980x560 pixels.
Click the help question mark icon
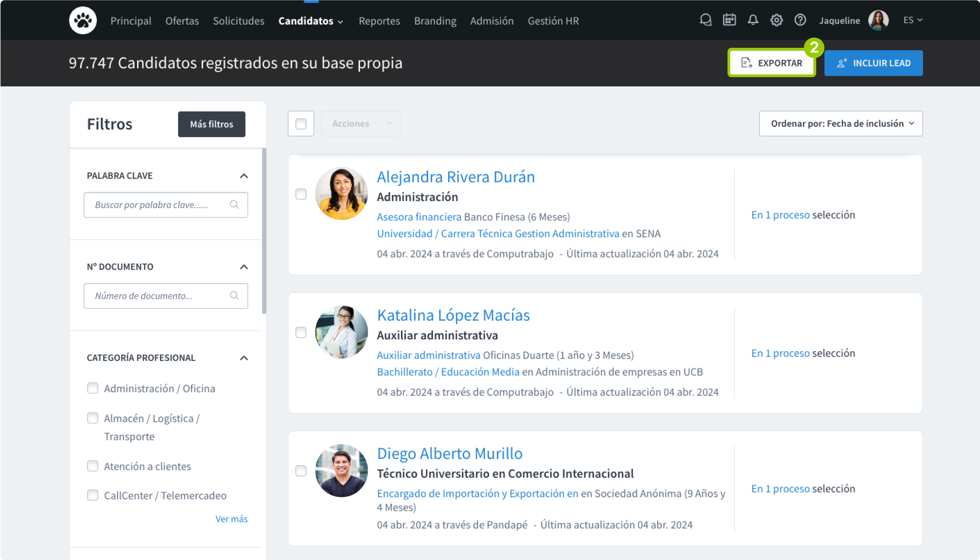(800, 20)
